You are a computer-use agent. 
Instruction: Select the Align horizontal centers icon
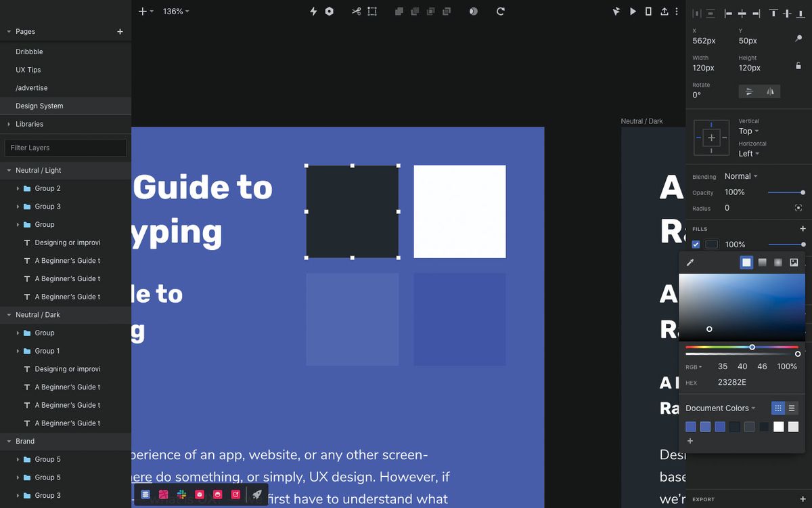742,14
